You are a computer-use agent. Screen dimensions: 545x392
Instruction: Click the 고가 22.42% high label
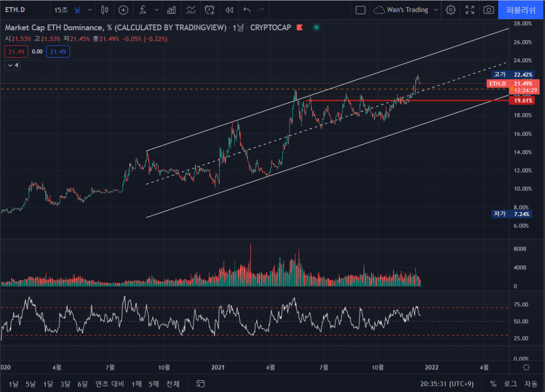[x=512, y=75]
